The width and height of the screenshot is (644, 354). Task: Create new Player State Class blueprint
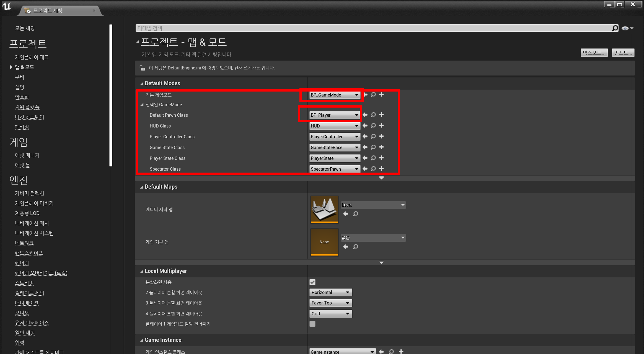[x=381, y=158]
